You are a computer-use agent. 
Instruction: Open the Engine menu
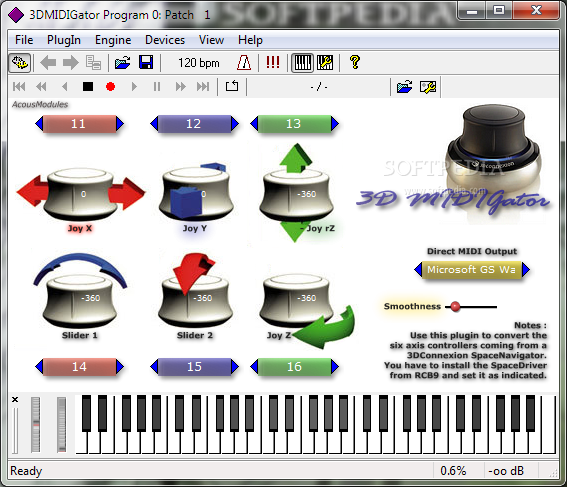coord(113,40)
